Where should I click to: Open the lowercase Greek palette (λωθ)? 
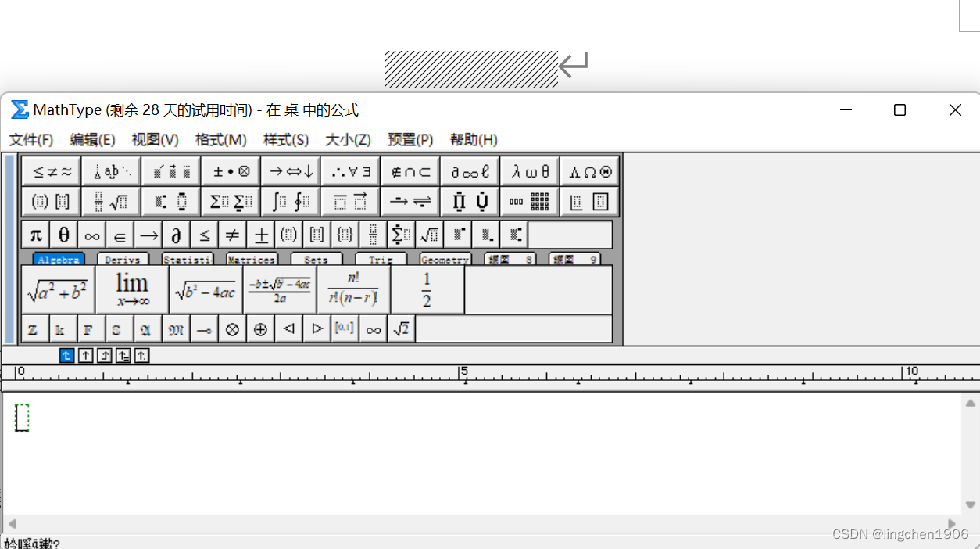coord(530,171)
